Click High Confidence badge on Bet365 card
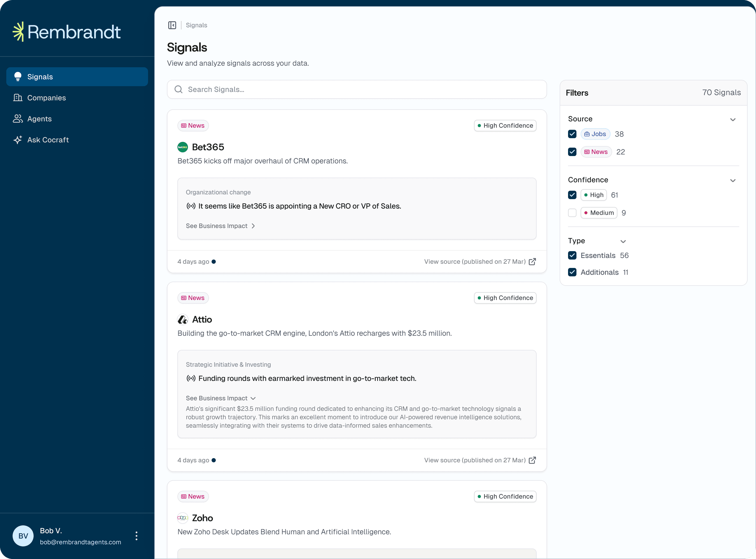 (505, 126)
